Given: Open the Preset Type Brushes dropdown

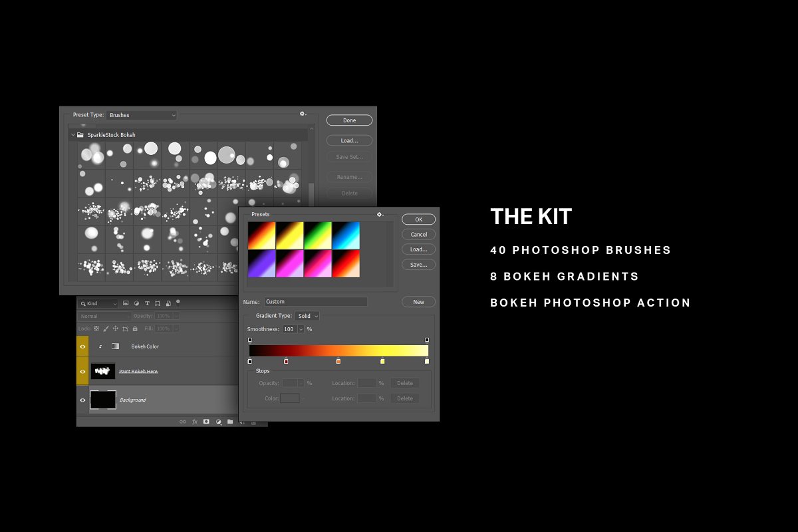Looking at the screenshot, I should (142, 115).
